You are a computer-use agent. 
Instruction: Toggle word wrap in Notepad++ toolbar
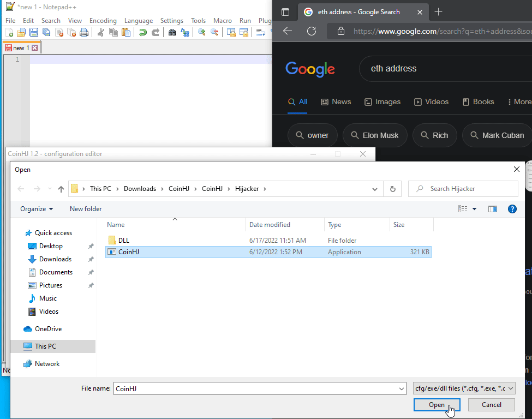point(261,32)
